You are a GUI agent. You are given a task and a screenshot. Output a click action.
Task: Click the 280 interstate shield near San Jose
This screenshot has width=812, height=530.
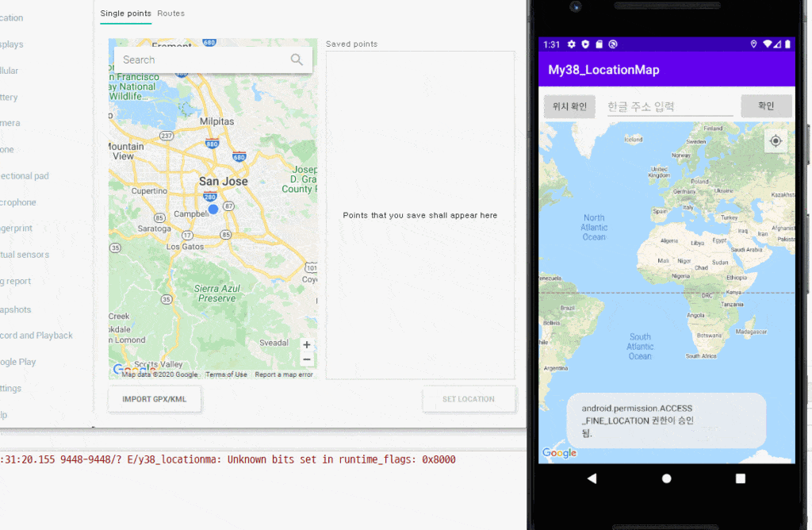pos(209,196)
